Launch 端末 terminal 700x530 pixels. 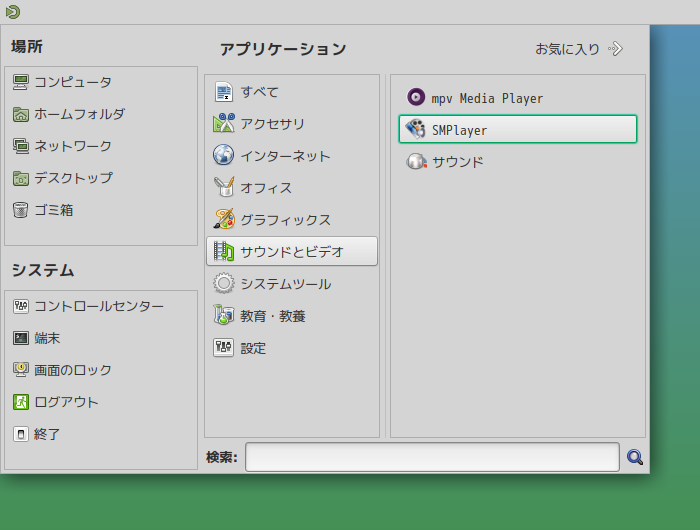coord(101,338)
